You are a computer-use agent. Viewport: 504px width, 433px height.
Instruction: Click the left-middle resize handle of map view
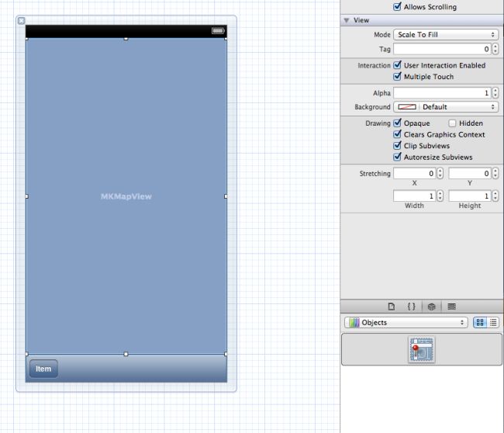[26, 196]
